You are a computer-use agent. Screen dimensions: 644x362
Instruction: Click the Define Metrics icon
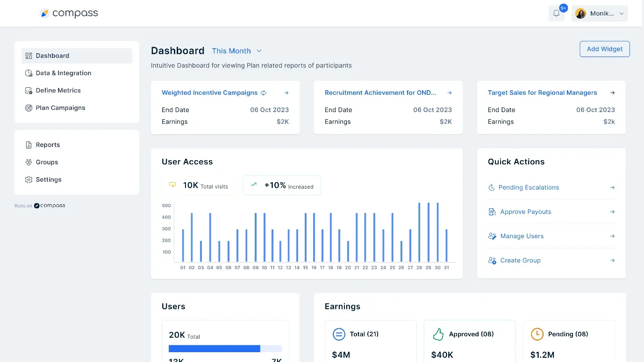pos(28,90)
